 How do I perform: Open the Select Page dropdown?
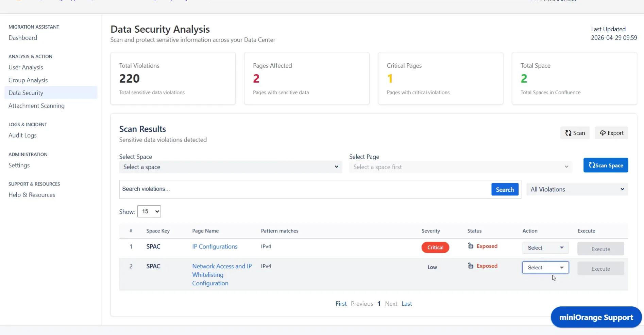(461, 167)
